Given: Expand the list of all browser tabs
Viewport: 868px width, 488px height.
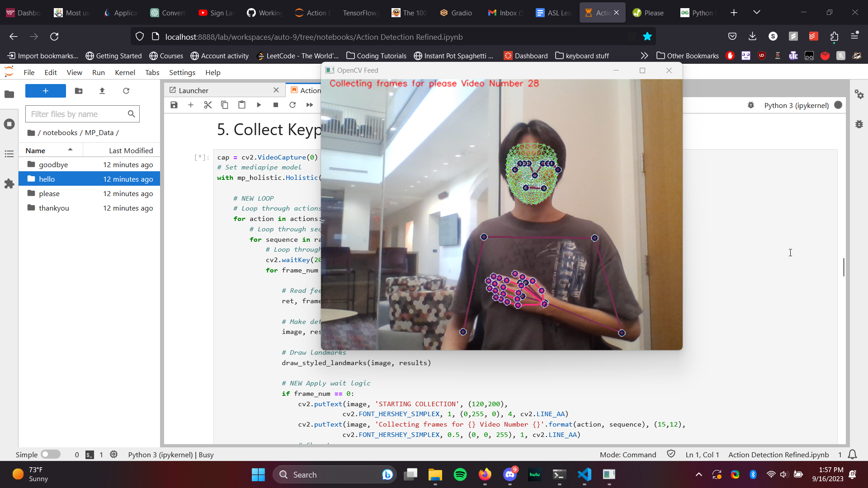Looking at the screenshot, I should (757, 12).
